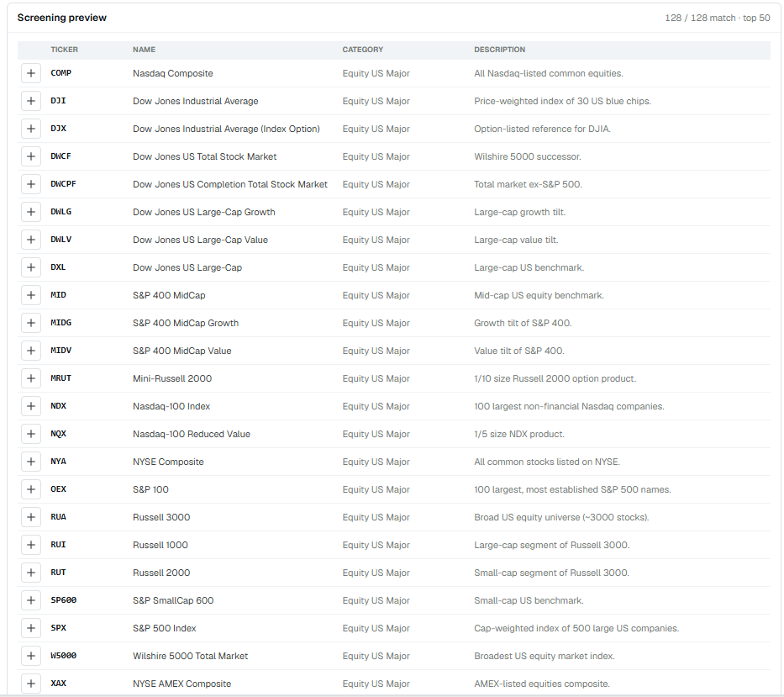Add RUA Russell 3000 using plus button

31,517
